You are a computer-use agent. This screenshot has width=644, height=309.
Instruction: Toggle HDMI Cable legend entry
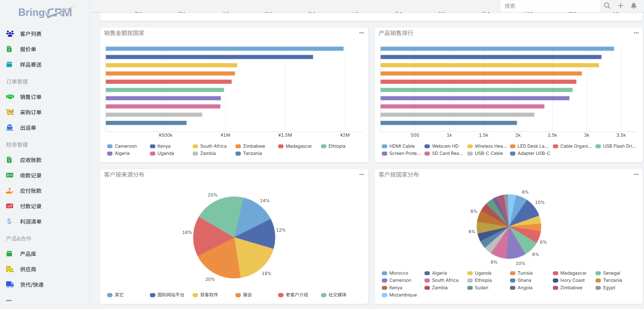coord(398,146)
